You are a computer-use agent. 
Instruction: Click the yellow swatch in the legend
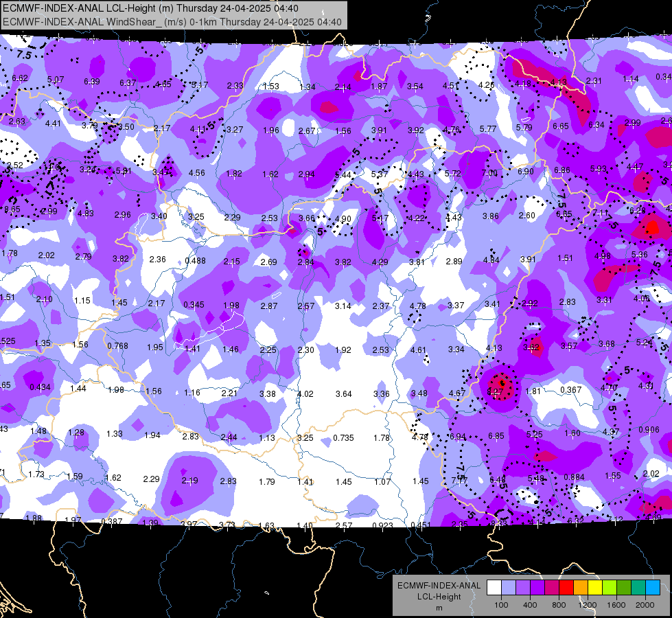click(x=595, y=588)
